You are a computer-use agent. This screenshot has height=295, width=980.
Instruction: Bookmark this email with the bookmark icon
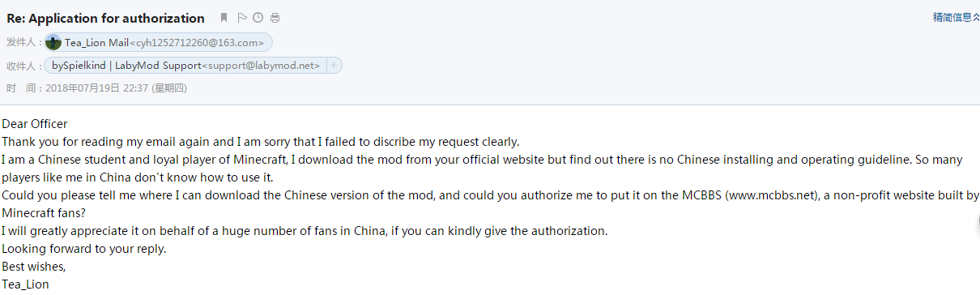[224, 18]
